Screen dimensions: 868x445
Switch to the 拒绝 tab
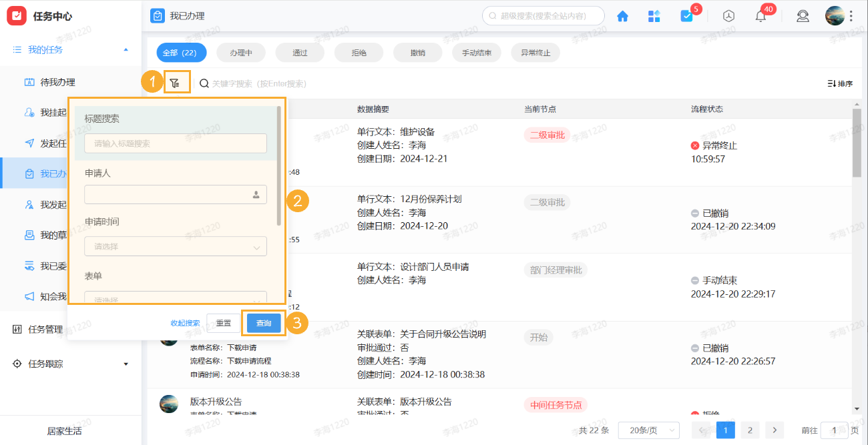(359, 52)
